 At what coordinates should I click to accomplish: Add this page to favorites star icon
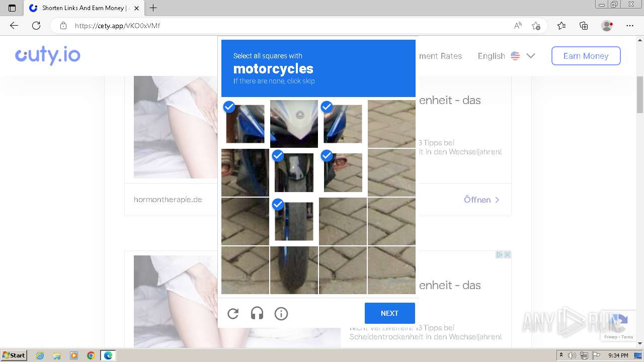coord(536,26)
